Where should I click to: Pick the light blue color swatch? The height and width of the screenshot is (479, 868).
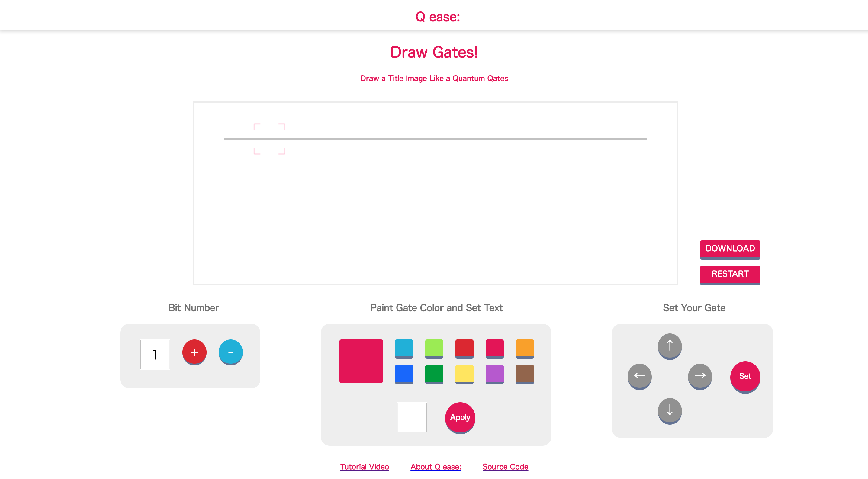404,348
